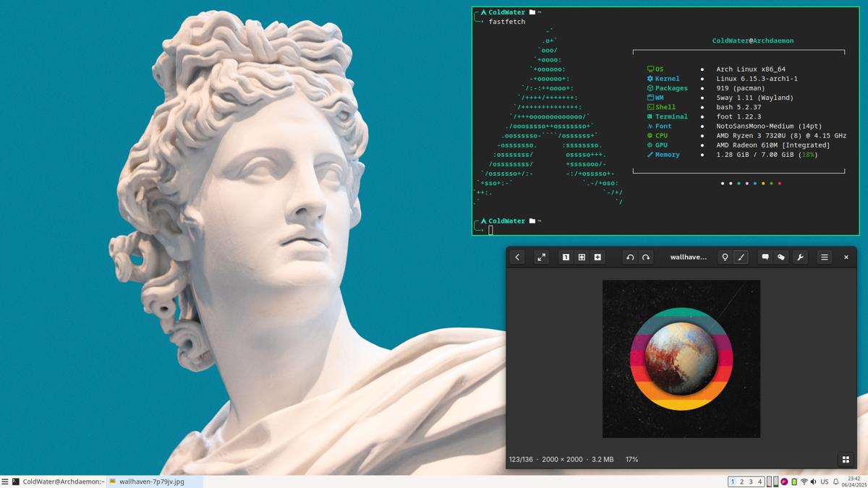This screenshot has height=488, width=868.
Task: Switch to the ColdWater@Archdaemon terminal task
Action: 58,481
